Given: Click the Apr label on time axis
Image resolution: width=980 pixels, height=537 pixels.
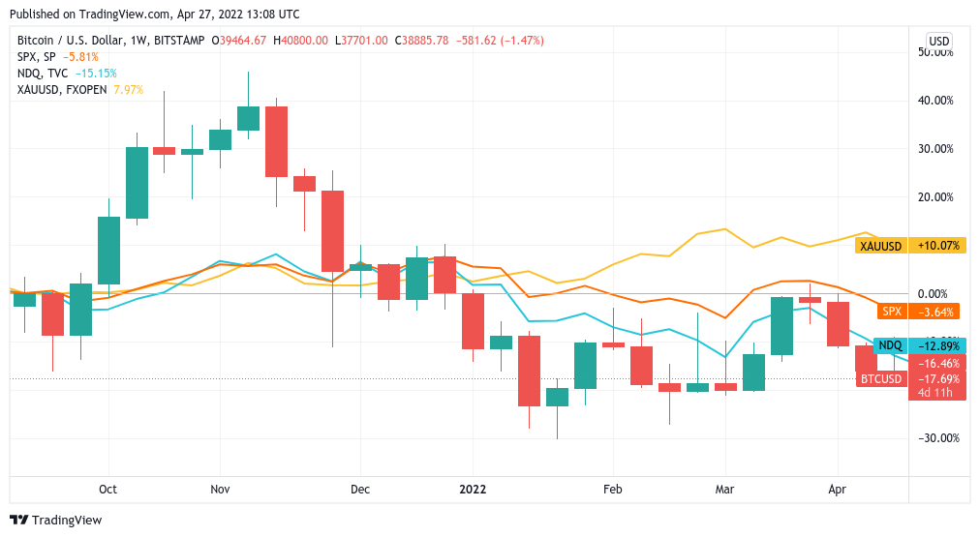Looking at the screenshot, I should (839, 490).
